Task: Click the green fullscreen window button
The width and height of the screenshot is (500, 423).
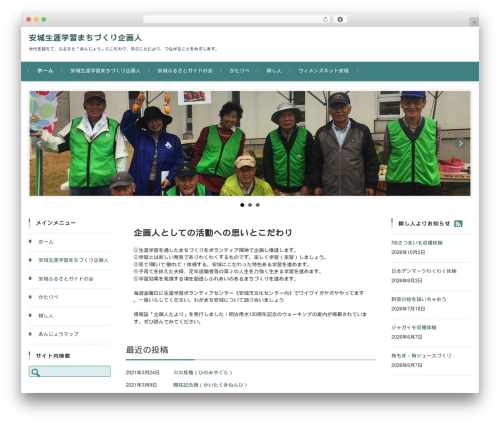Action: 44,20
